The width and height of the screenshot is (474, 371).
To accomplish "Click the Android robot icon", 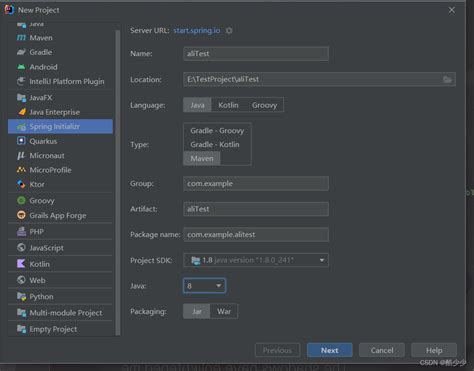I will [x=21, y=67].
